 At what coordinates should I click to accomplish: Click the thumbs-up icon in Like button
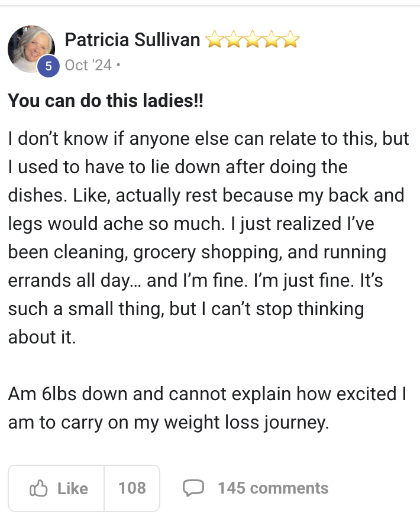38,488
